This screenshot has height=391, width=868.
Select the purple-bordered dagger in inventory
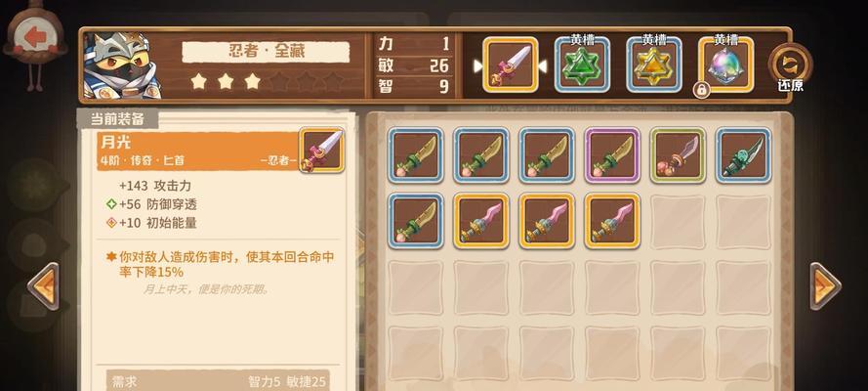point(612,155)
